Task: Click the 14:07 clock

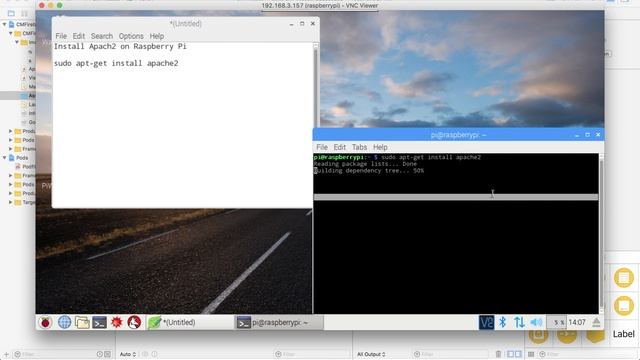Action: point(577,322)
